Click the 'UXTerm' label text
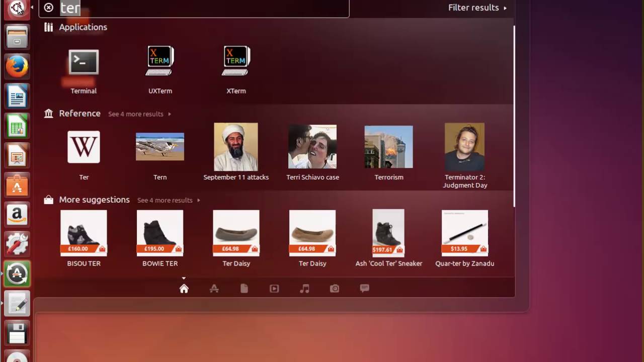Screen dimensions: 644x362 click(x=160, y=91)
